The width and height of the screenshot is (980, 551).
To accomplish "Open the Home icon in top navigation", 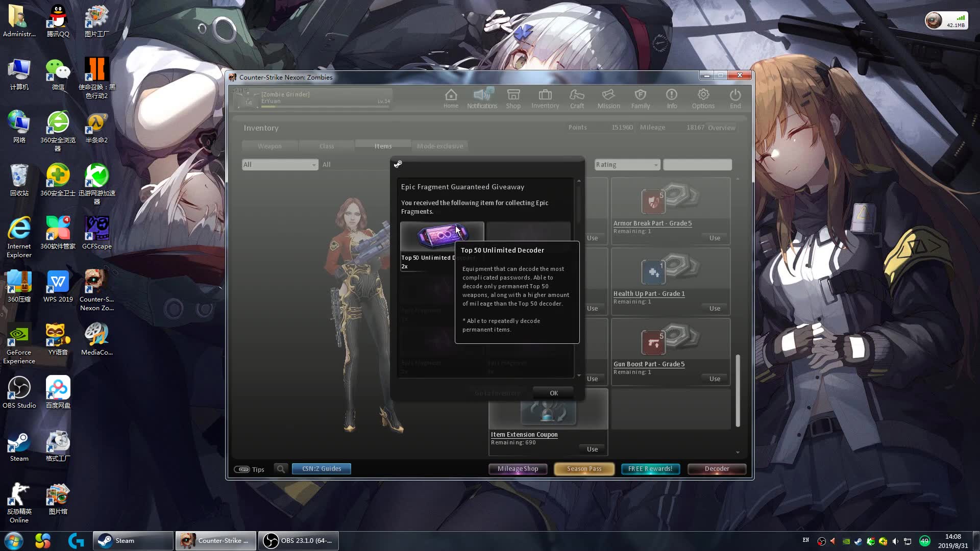I will [x=451, y=98].
